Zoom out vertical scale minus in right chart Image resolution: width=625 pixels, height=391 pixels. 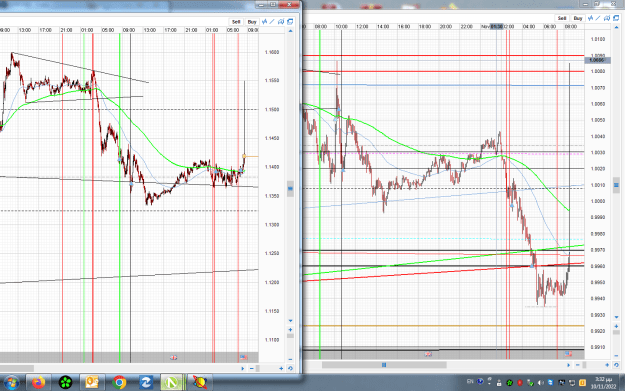(x=617, y=356)
